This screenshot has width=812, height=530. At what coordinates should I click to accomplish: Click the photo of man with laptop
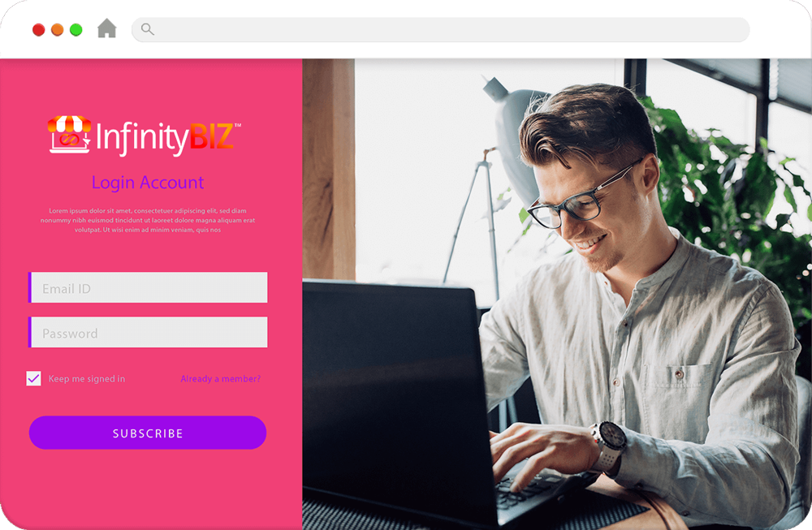click(557, 294)
